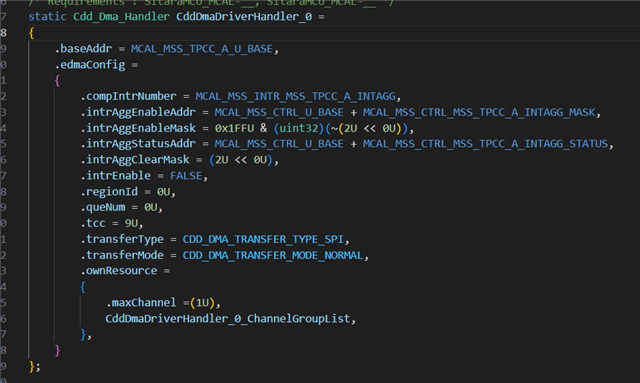Select CDD_DMA_TRANSFER_MODE_NORMAL constant

pos(273,256)
